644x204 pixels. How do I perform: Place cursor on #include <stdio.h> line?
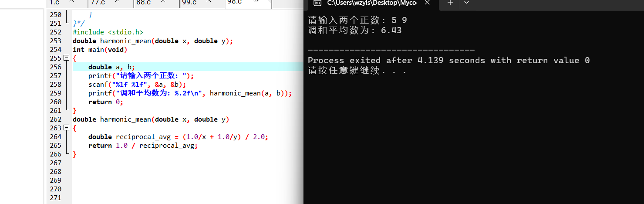point(108,32)
